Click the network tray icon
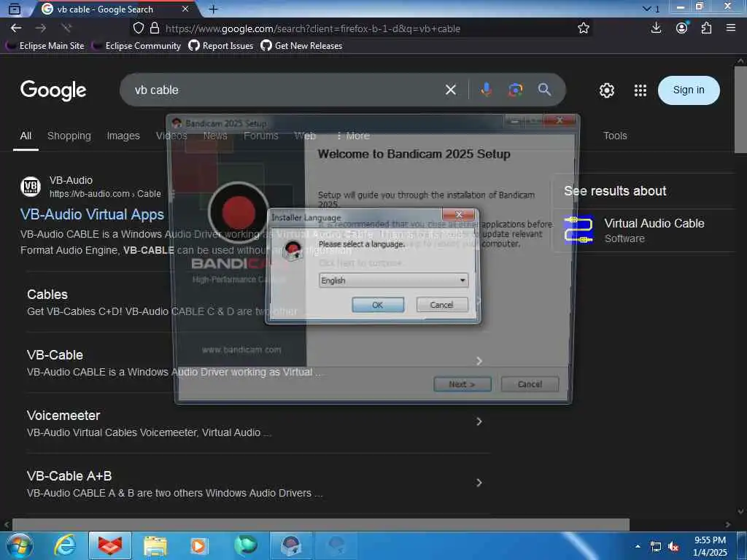Viewport: 747px width, 560px height. coord(656,547)
